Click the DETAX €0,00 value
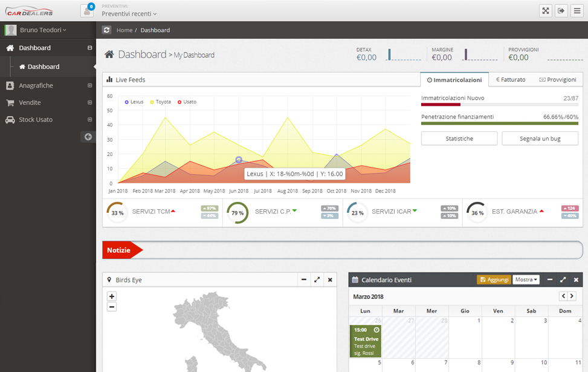Viewport: 588px width, 372px height. 366,57
